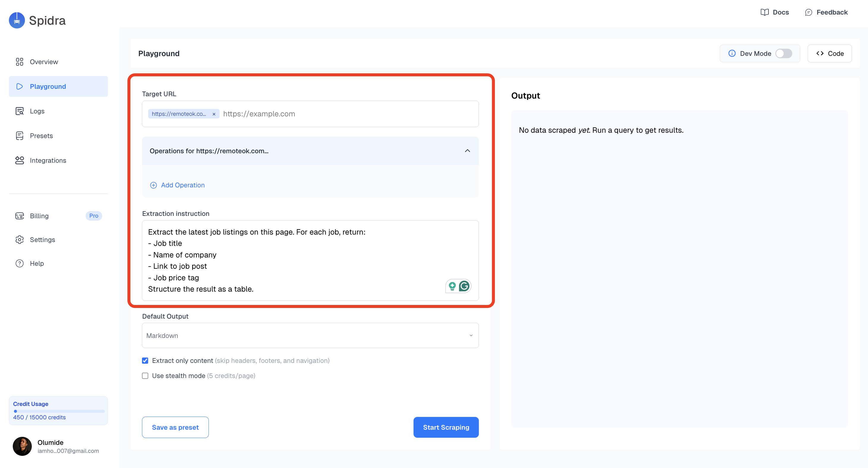Open the Logs page in sidebar
Viewport: 868px width, 468px height.
37,111
